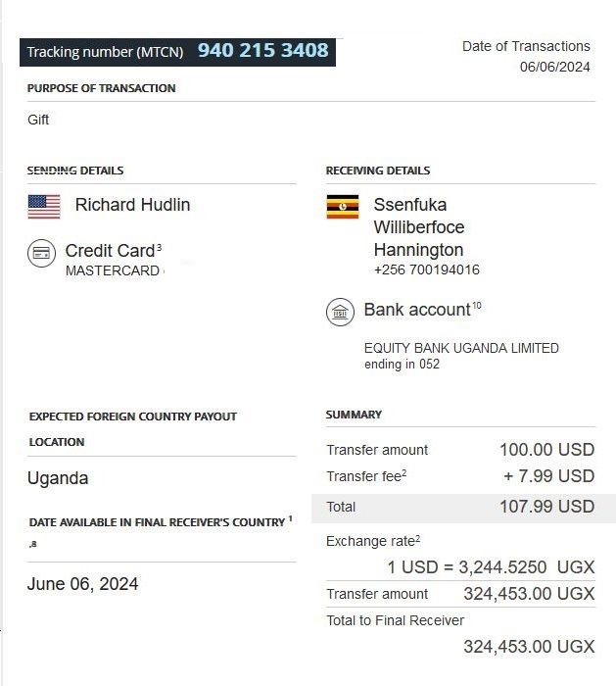Click the Summary section heading
This screenshot has height=686, width=616.
[354, 415]
